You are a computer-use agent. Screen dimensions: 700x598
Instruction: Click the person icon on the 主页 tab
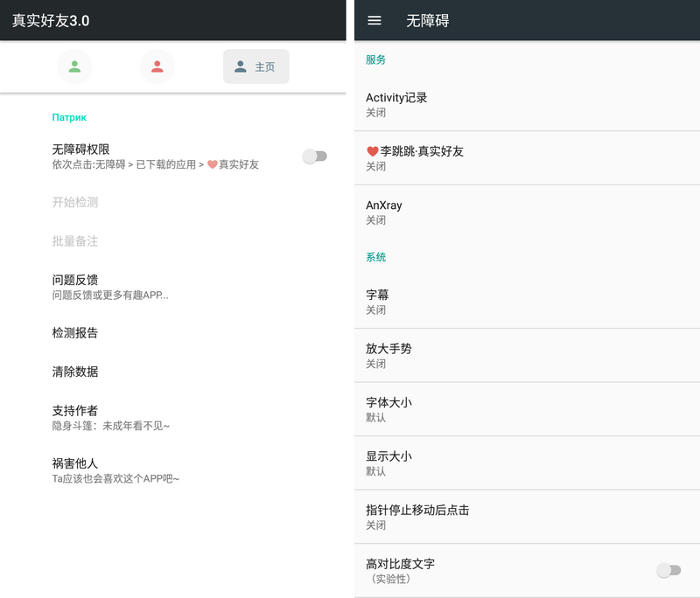240,66
